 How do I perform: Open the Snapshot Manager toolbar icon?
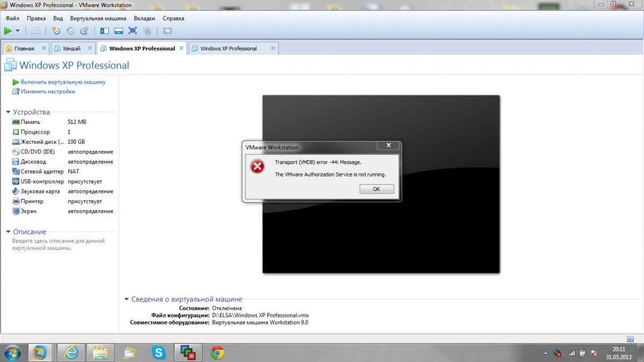click(x=84, y=31)
